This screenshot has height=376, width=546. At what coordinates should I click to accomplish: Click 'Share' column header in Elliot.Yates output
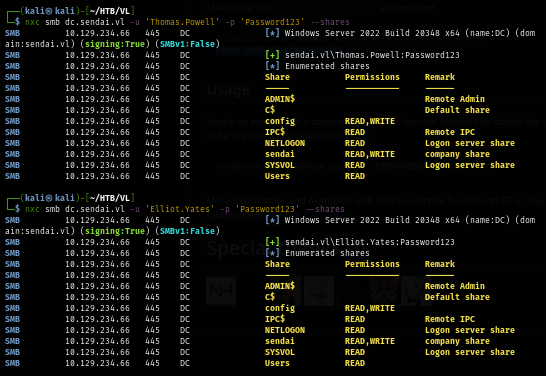pyautogui.click(x=277, y=264)
